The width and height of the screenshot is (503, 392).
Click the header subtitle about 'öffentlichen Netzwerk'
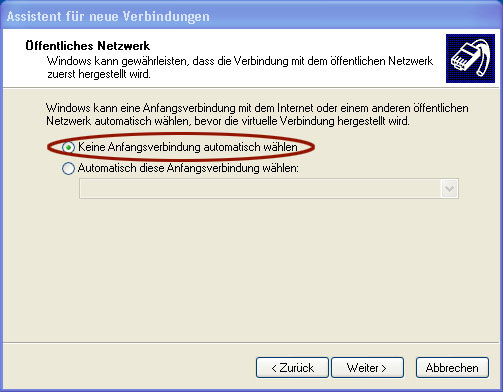[240, 67]
